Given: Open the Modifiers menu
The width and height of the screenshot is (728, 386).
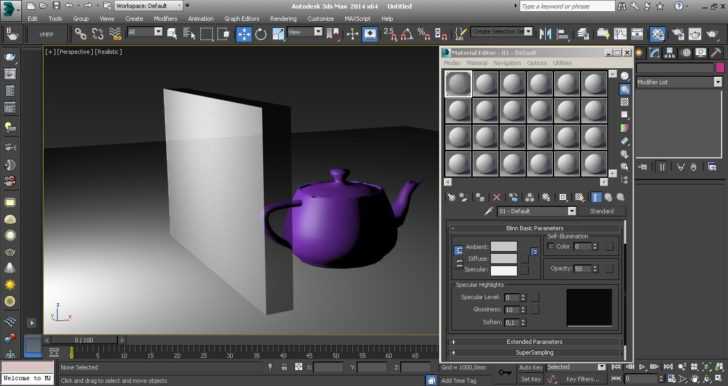Looking at the screenshot, I should point(165,19).
